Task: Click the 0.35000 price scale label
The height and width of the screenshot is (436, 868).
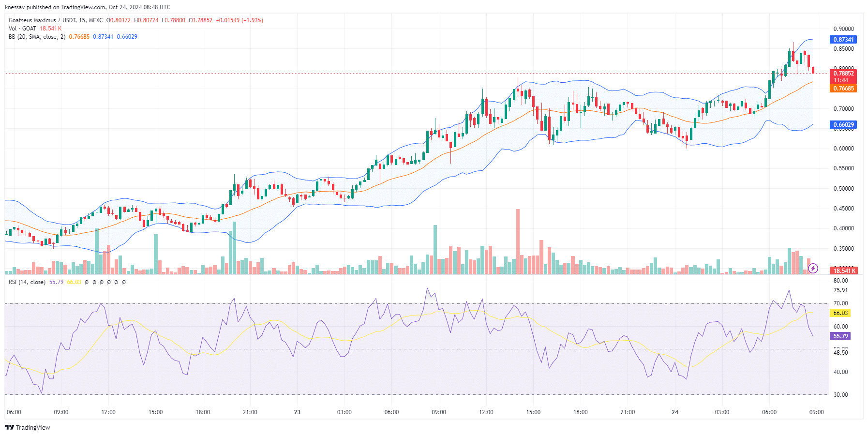Action: [x=843, y=249]
